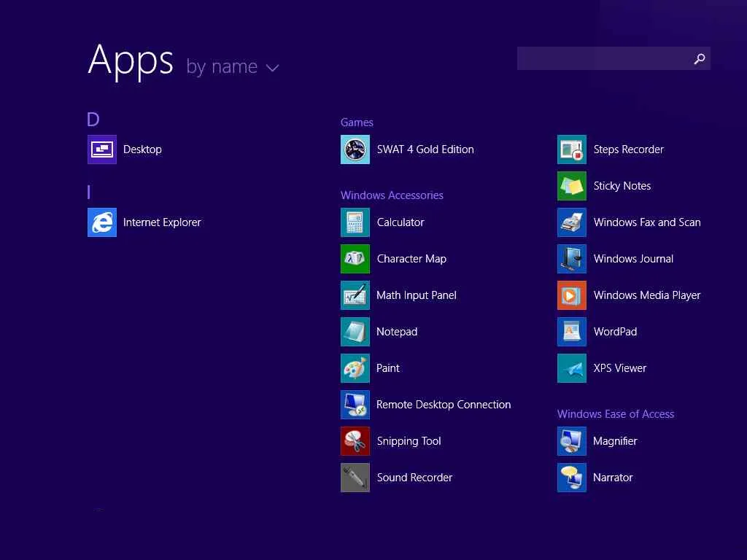This screenshot has width=747, height=560.
Task: Click the letter I group header
Action: 88,192
